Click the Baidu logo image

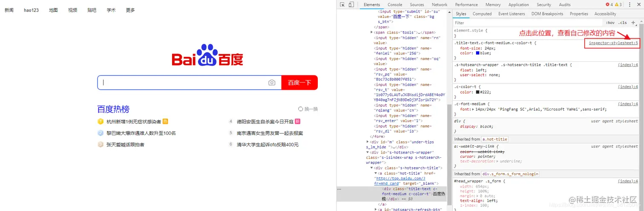point(207,55)
